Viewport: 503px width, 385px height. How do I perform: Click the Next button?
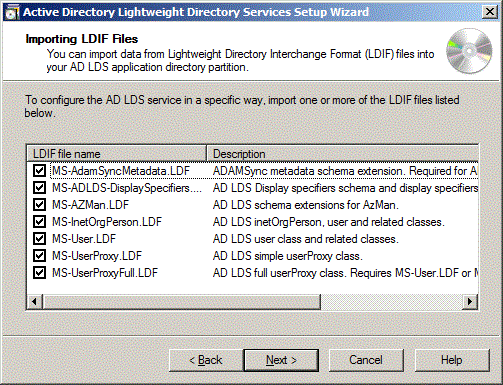(x=281, y=360)
